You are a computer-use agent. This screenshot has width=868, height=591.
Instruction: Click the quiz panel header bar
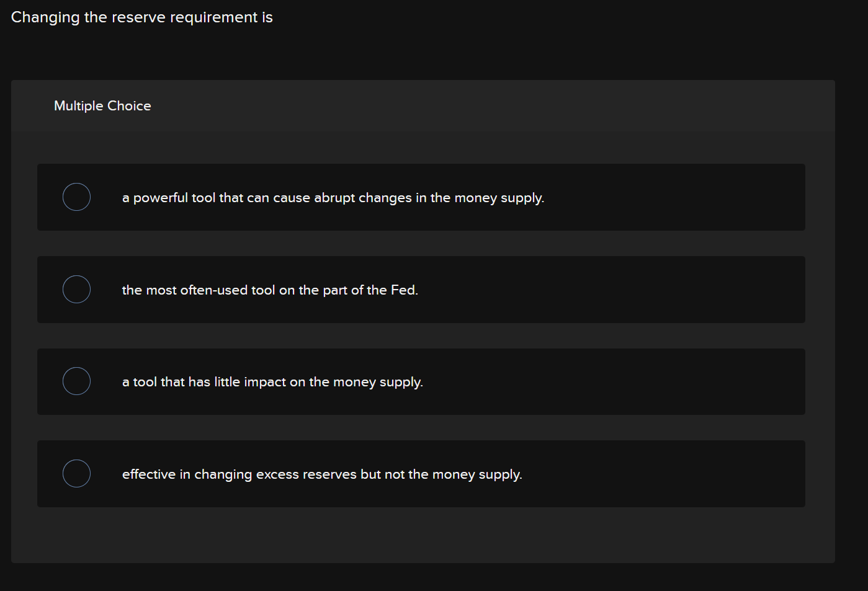tap(423, 105)
